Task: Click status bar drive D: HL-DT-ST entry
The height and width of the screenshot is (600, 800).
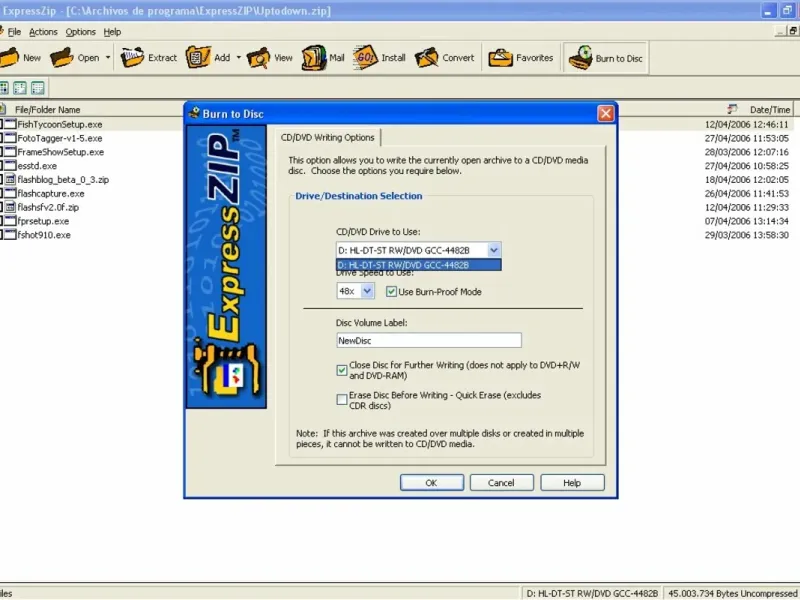Action: (592, 593)
